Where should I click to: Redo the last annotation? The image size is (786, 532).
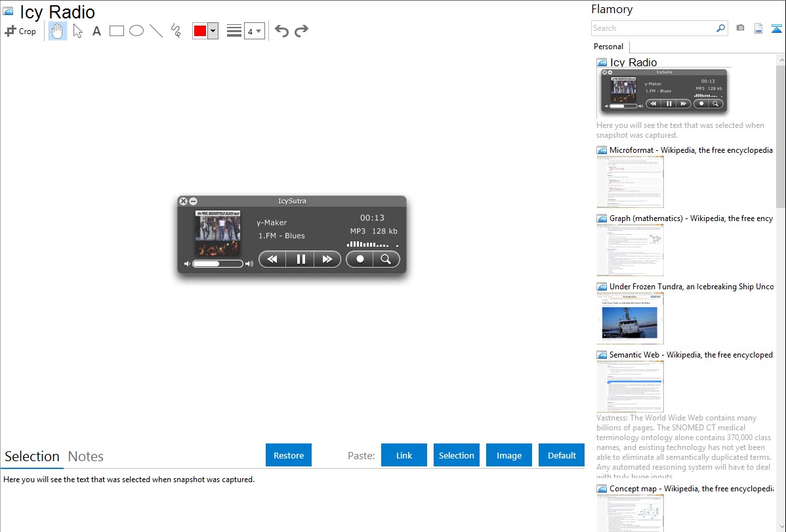(x=301, y=31)
